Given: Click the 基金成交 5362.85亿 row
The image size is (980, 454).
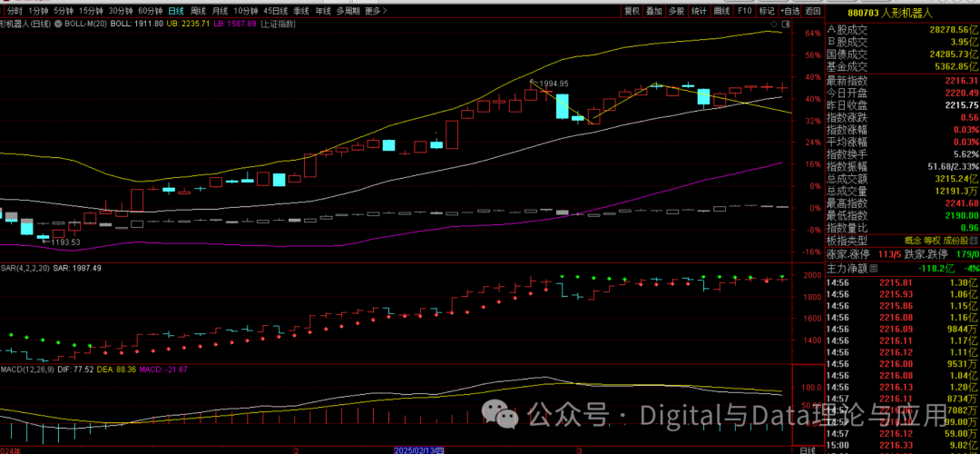Looking at the screenshot, I should [903, 67].
